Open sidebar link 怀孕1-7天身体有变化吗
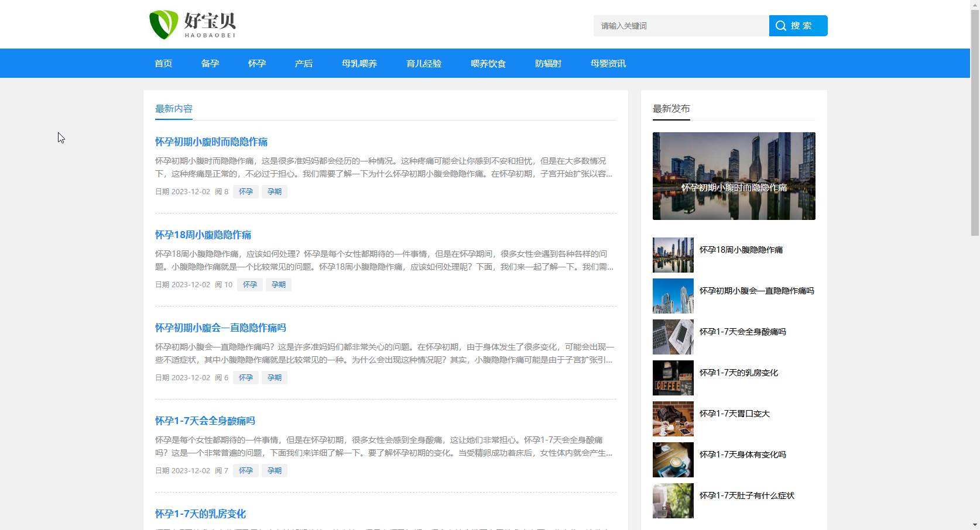Viewport: 980px width, 530px height. [x=743, y=455]
